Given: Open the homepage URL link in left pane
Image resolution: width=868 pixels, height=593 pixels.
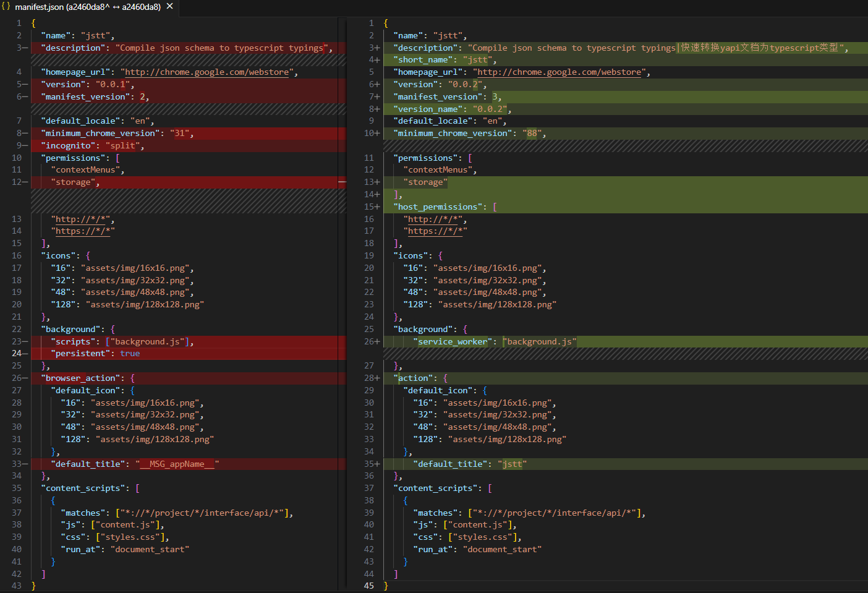Looking at the screenshot, I should [x=207, y=72].
